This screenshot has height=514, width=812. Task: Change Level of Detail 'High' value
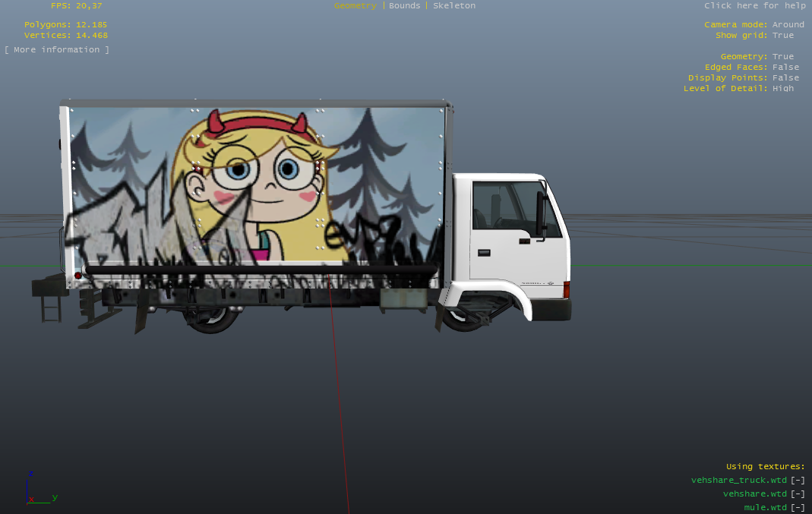tap(783, 89)
